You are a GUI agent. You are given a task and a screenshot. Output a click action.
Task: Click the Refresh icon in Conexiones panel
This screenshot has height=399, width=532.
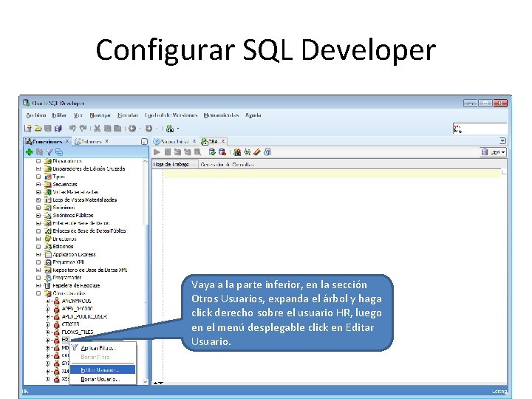tap(39, 152)
